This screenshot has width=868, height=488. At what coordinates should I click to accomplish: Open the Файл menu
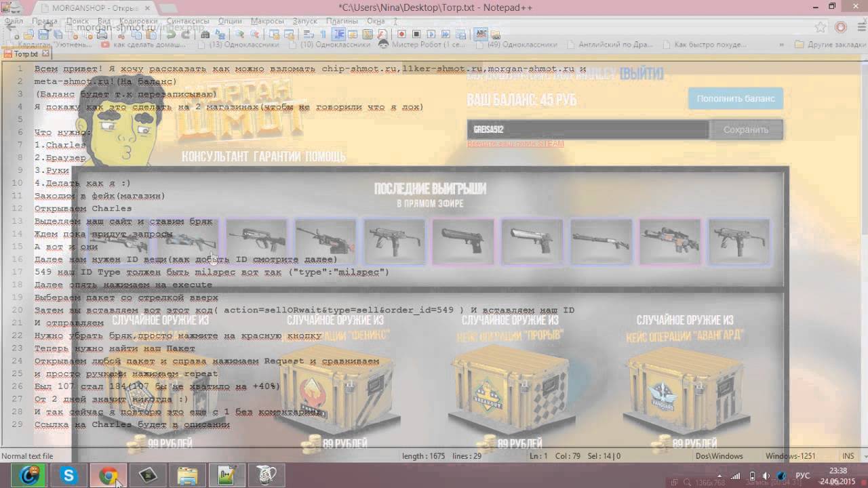coord(14,21)
